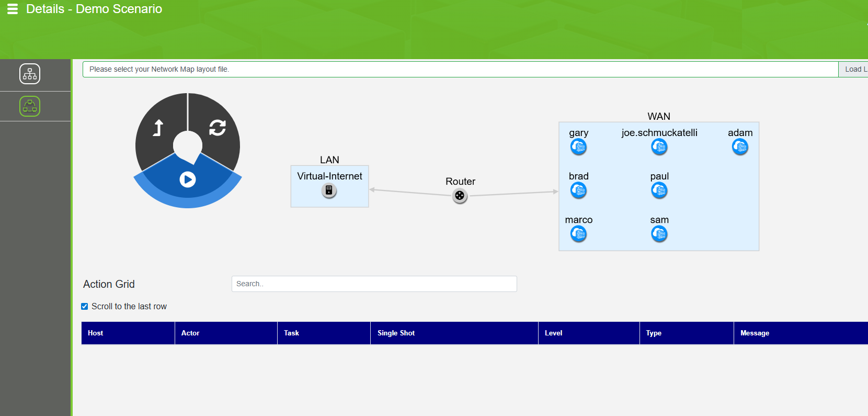Image resolution: width=868 pixels, height=416 pixels.
Task: Select the joe.schmuckatelli host node
Action: pyautogui.click(x=659, y=147)
